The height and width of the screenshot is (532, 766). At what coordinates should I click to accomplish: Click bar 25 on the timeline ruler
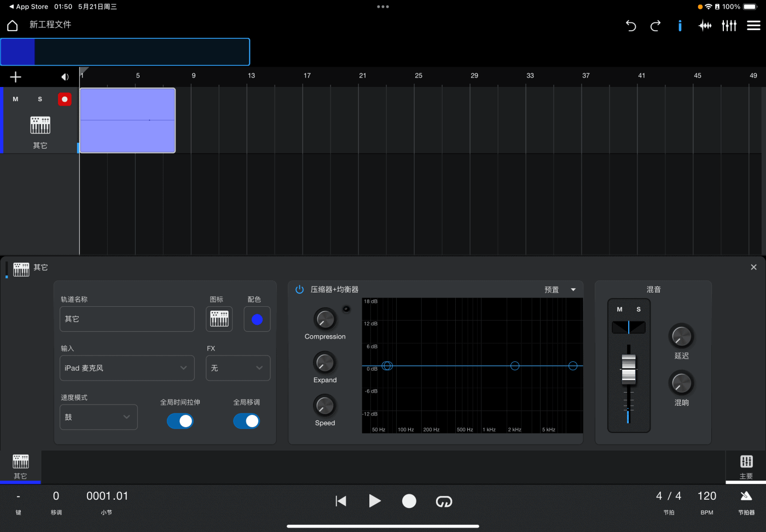point(419,75)
